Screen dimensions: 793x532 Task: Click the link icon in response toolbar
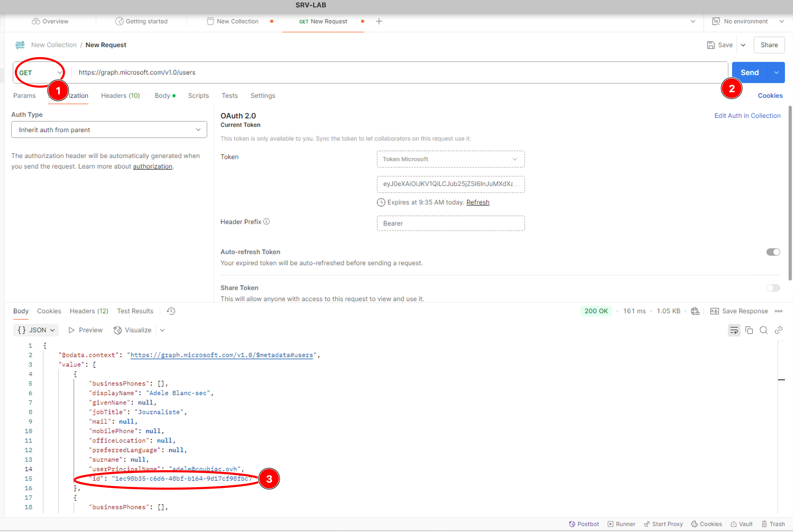778,330
